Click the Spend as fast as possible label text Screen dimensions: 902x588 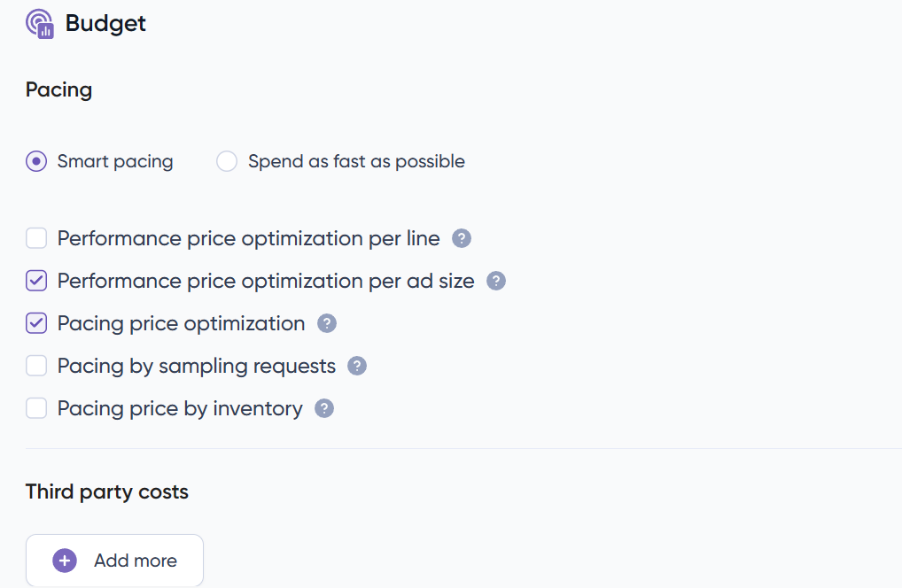point(356,161)
